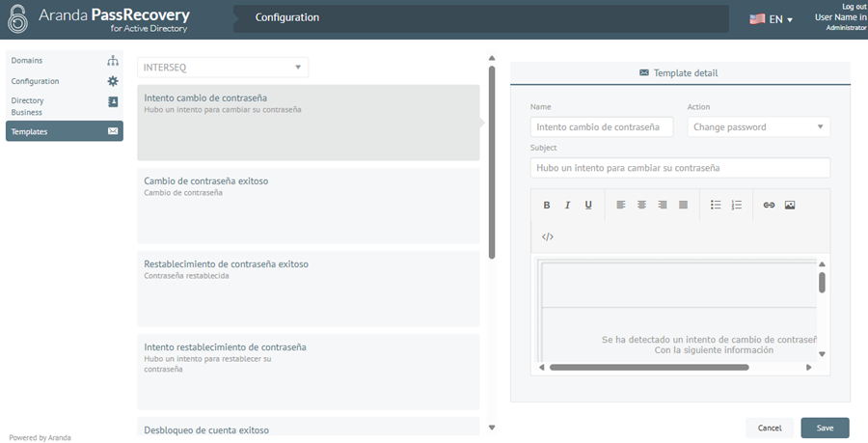Cancel the template editing
Screen dimensions: 868x443
click(x=770, y=428)
